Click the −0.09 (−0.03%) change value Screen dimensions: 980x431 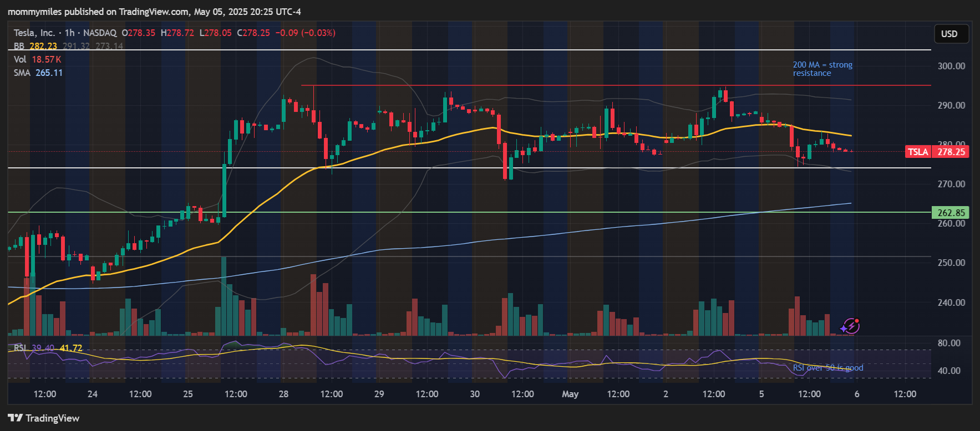click(305, 33)
